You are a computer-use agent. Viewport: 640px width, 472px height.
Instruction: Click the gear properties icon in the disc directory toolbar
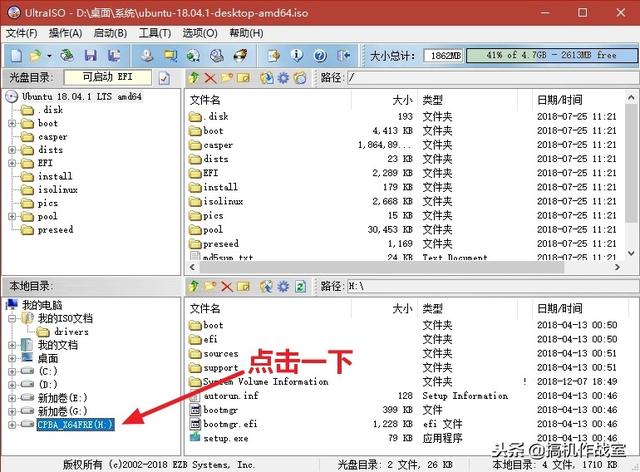coord(283,78)
